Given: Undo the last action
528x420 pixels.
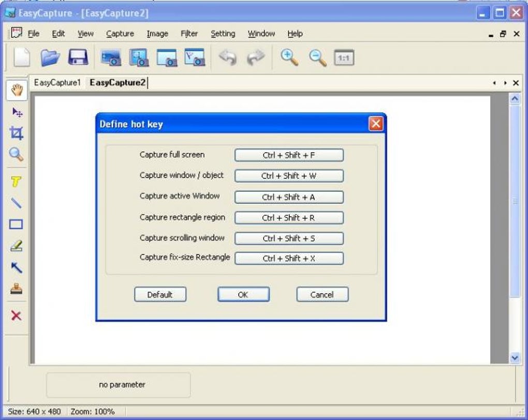Looking at the screenshot, I should pyautogui.click(x=228, y=57).
